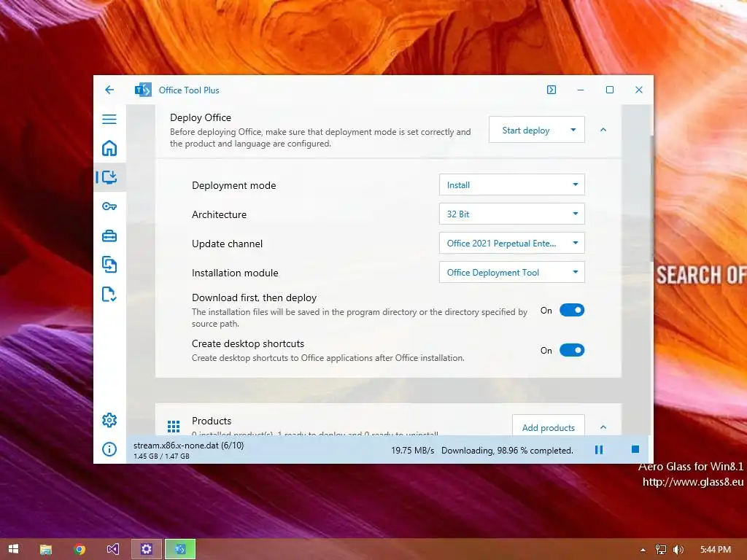Open the document check sidebar icon
The image size is (747, 560).
click(x=109, y=295)
